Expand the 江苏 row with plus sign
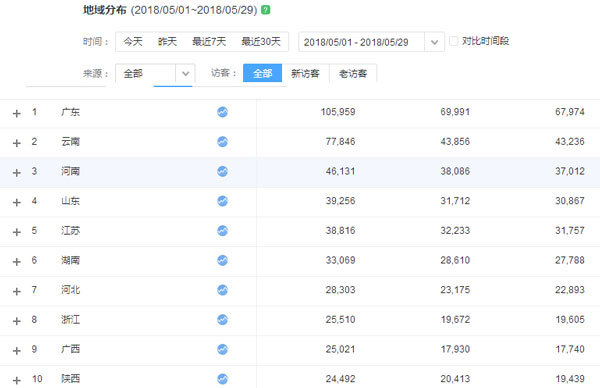Viewport: 600px width, 388px height. click(16, 232)
